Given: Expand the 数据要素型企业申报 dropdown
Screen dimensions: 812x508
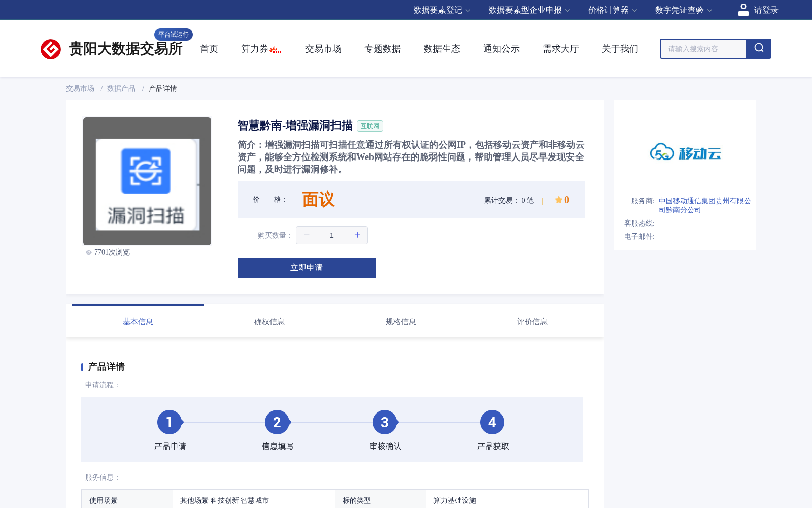Looking at the screenshot, I should pos(529,10).
